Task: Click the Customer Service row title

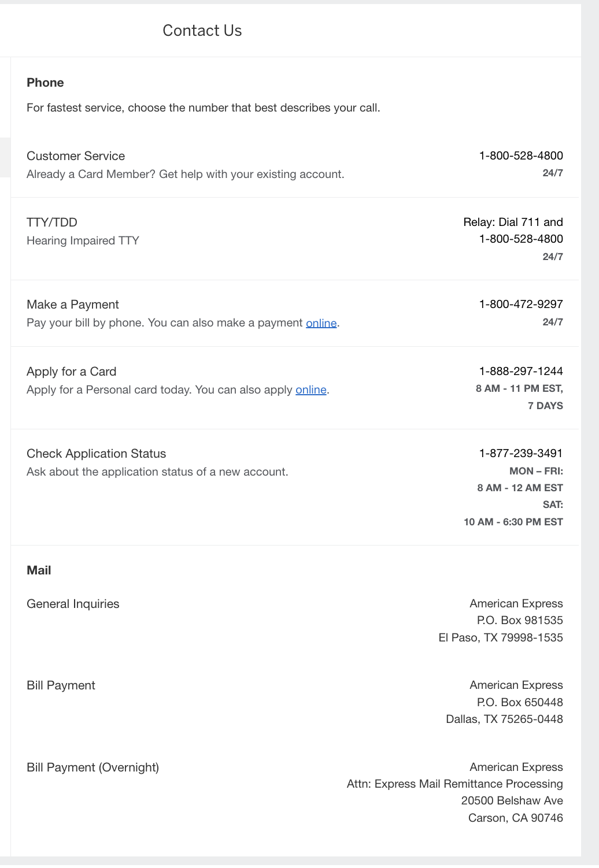Action: pyautogui.click(x=76, y=156)
